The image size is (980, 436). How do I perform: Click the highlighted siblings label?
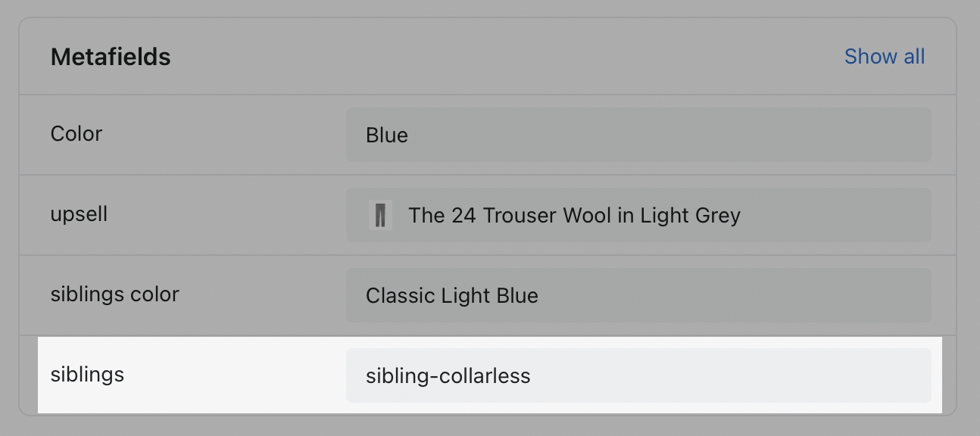87,375
